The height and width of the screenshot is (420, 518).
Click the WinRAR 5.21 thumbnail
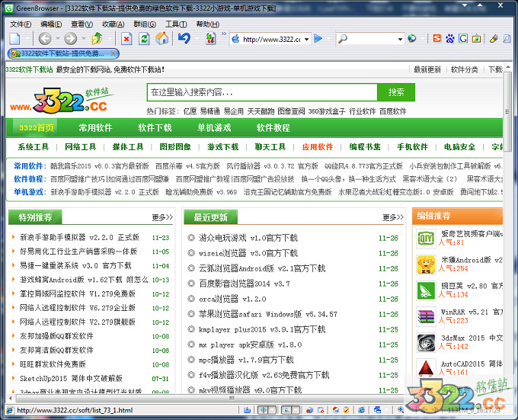click(425, 316)
